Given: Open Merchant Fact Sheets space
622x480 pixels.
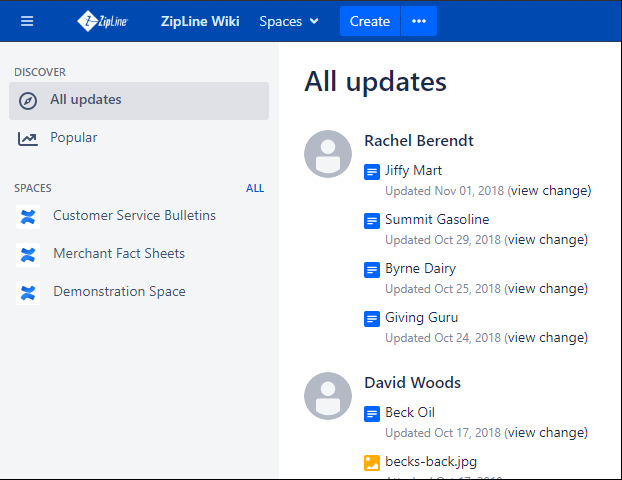Looking at the screenshot, I should tap(119, 253).
